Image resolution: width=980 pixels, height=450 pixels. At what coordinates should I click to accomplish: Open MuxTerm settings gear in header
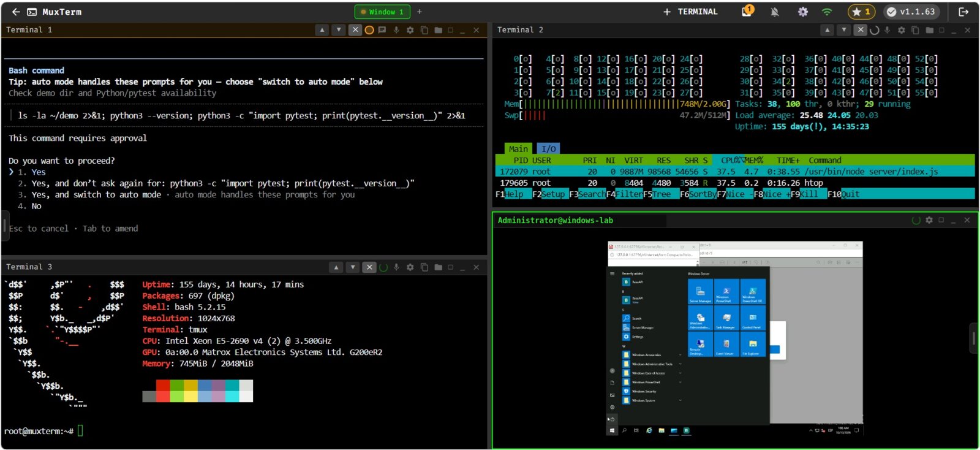coord(802,12)
